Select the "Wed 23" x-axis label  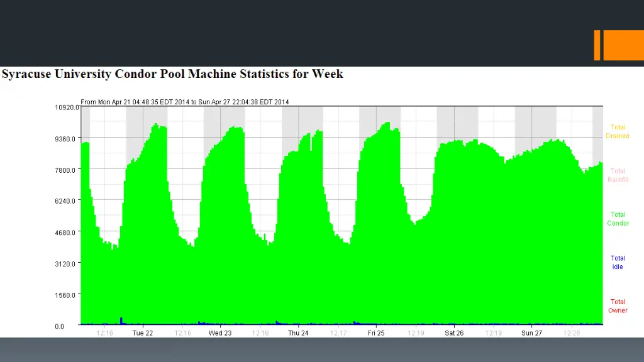point(220,333)
